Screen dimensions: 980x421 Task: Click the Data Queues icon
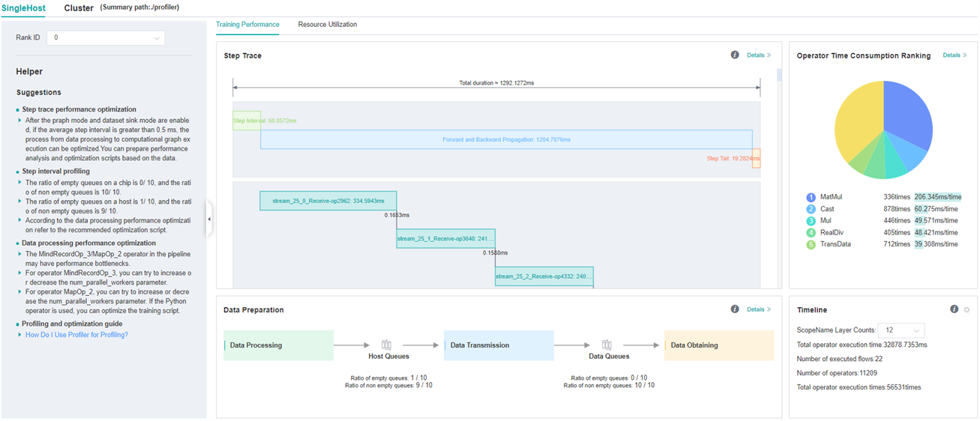click(607, 345)
